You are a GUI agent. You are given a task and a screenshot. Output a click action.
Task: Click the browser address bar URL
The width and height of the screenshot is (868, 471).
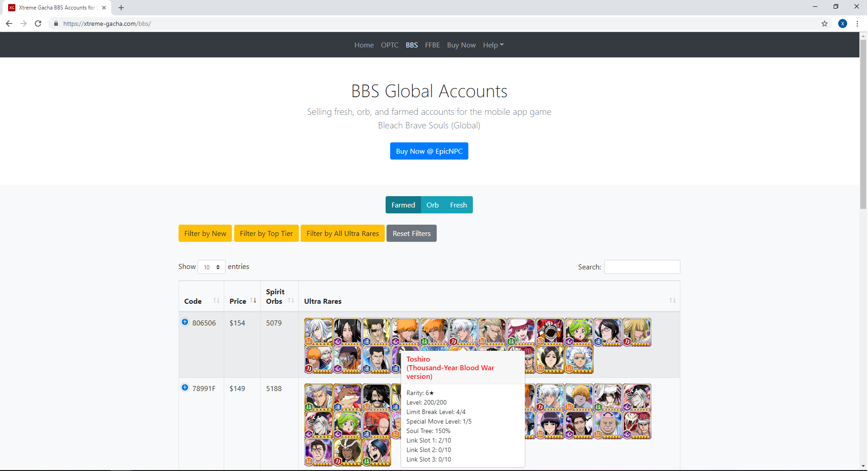[x=107, y=24]
